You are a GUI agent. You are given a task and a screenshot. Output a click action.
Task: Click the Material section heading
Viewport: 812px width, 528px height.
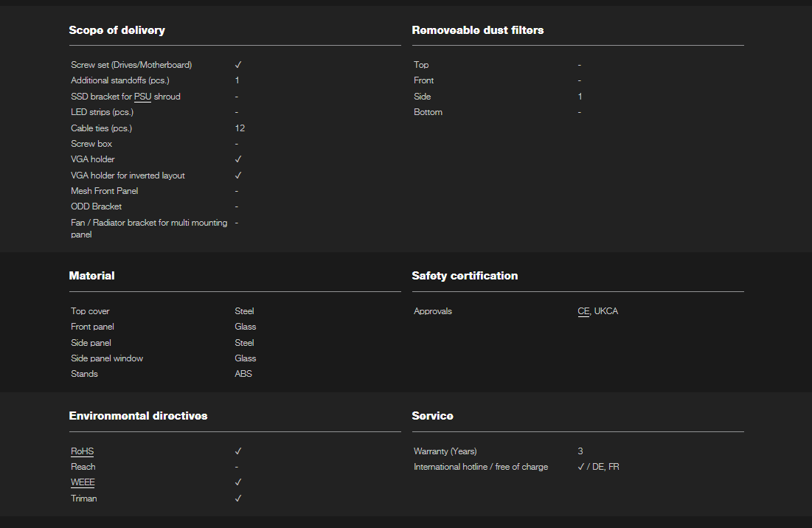tap(91, 276)
